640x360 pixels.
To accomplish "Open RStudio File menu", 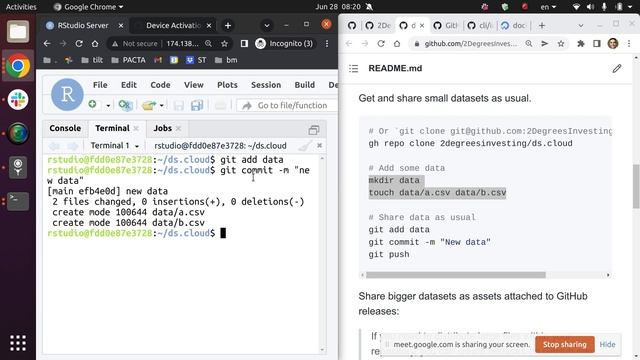I will (x=100, y=85).
